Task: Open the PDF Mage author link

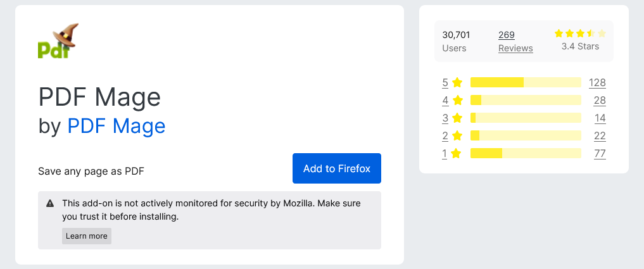Action: (117, 126)
